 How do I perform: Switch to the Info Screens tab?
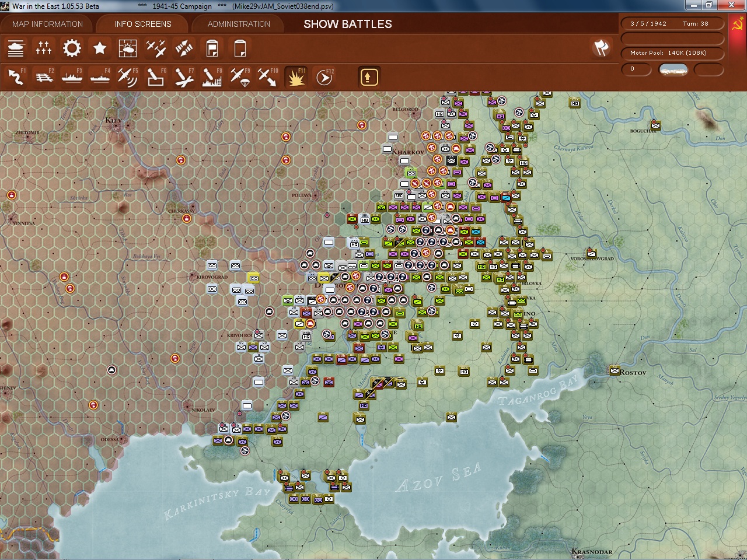pyautogui.click(x=143, y=24)
